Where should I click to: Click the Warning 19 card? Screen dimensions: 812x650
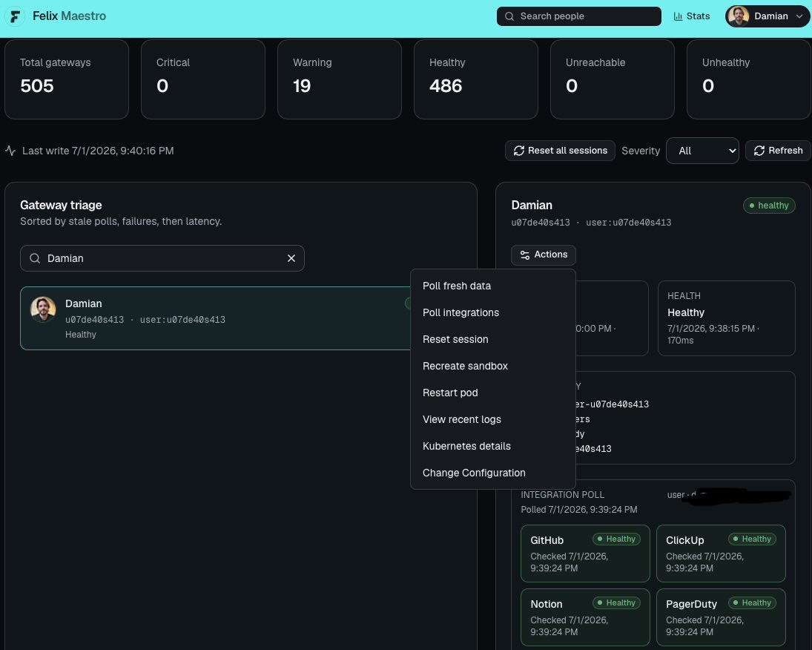tap(340, 79)
